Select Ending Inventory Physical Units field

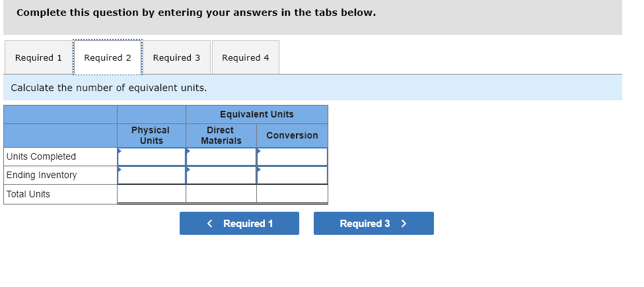[x=151, y=175]
